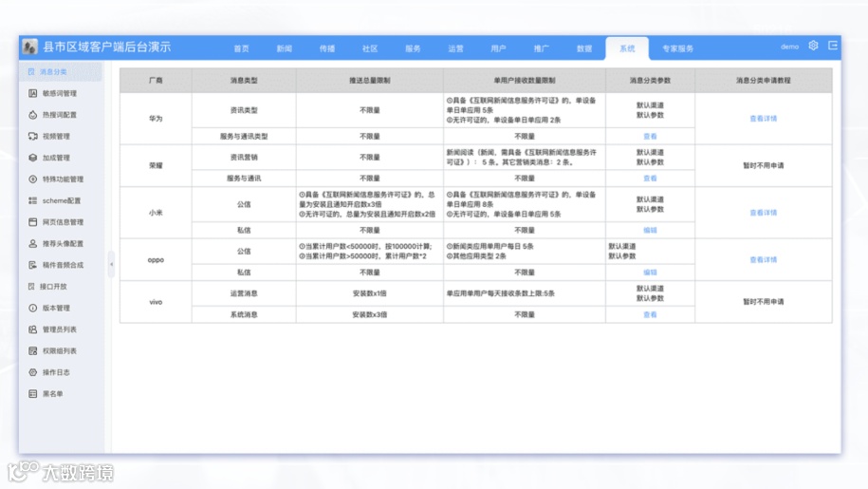This screenshot has height=489, width=868.
Task: Click the 权限组列表 icon
Action: point(32,351)
